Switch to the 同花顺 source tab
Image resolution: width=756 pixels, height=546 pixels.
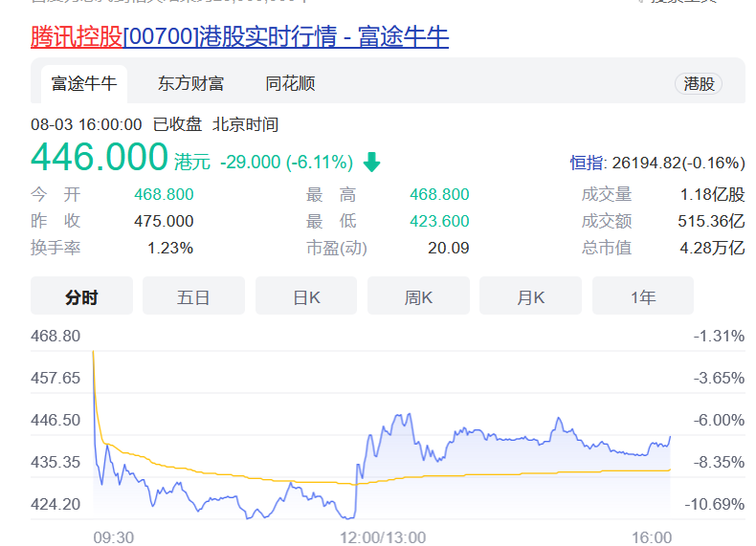[290, 84]
